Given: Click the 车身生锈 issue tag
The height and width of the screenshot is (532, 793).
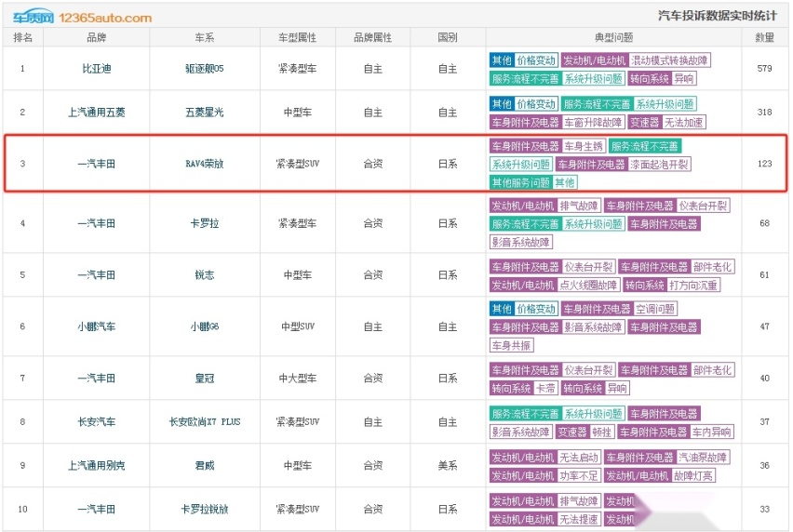Looking at the screenshot, I should pyautogui.click(x=585, y=146).
